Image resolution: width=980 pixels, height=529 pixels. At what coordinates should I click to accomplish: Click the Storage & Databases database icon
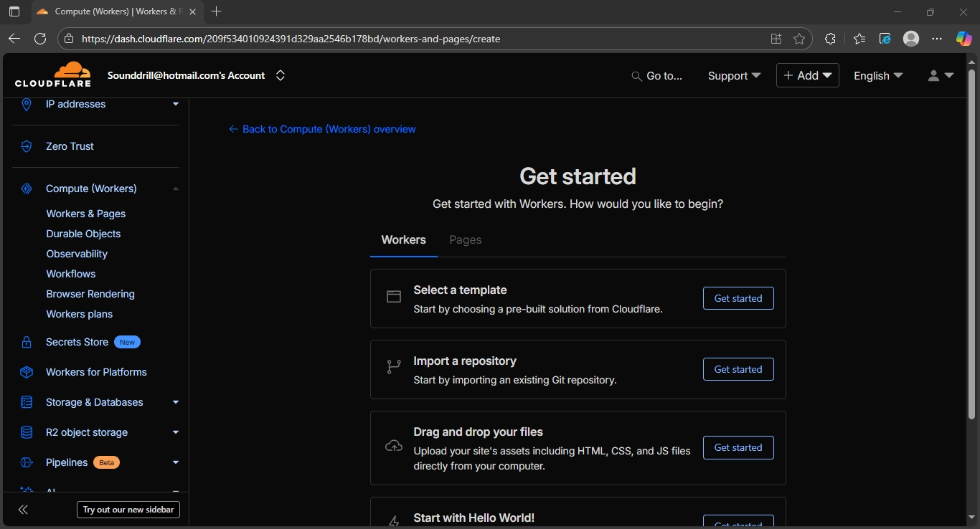26,402
